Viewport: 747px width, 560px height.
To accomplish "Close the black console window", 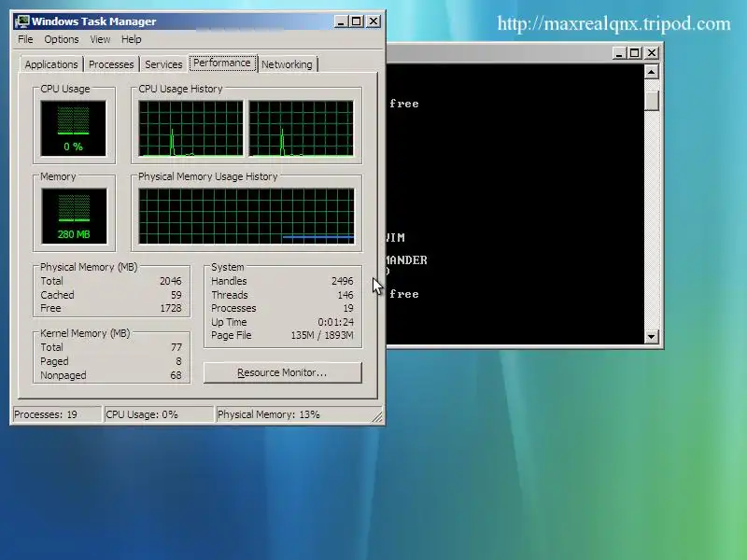I will (651, 53).
